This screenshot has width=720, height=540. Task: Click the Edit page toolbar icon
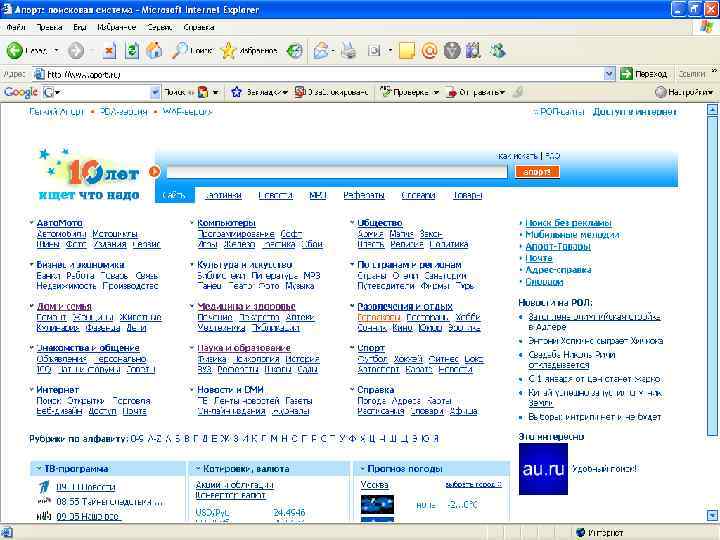(374, 51)
